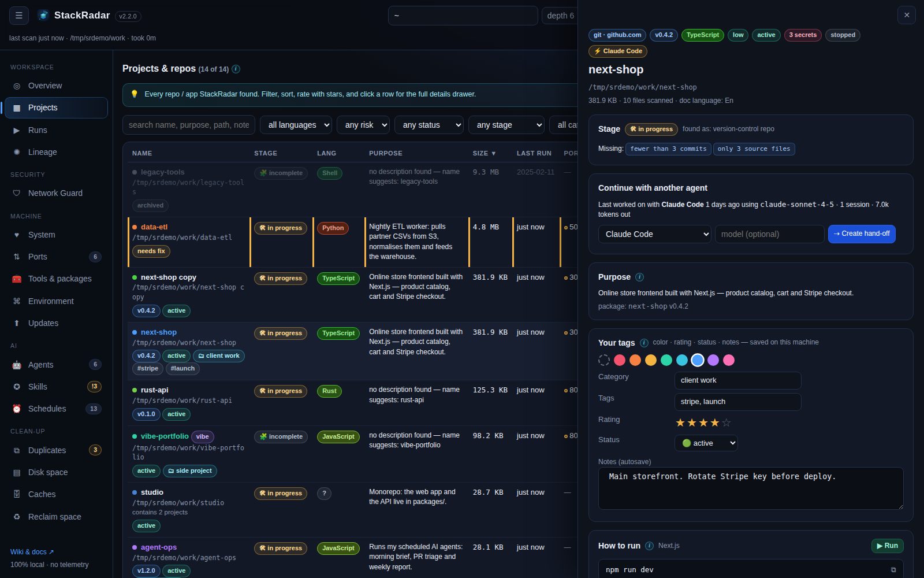Click the info icon beside Your tags
Viewport: 924px width, 578px height.
tap(644, 343)
